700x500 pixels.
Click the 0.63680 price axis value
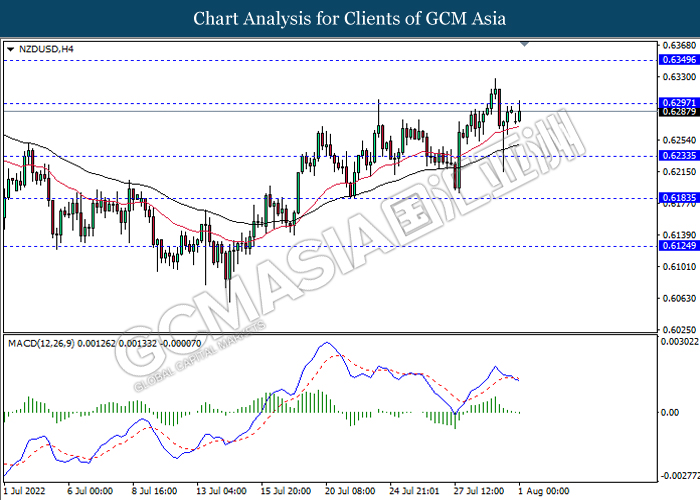[x=679, y=46]
